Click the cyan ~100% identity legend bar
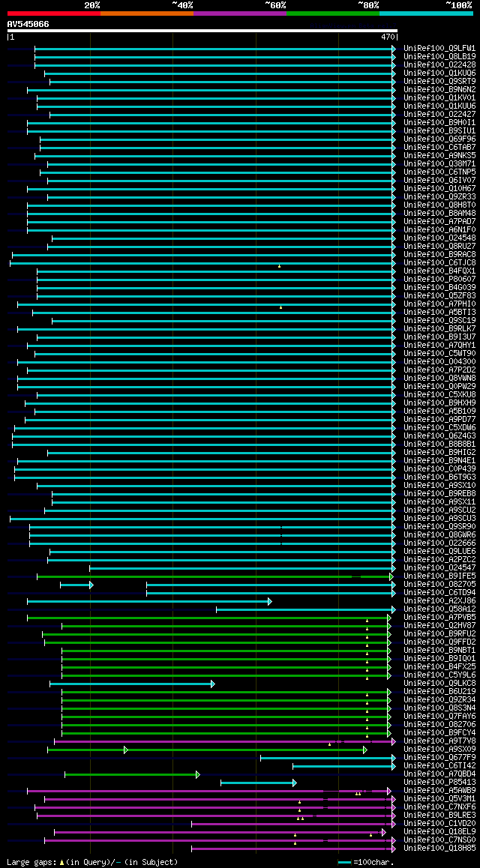 (x=426, y=13)
